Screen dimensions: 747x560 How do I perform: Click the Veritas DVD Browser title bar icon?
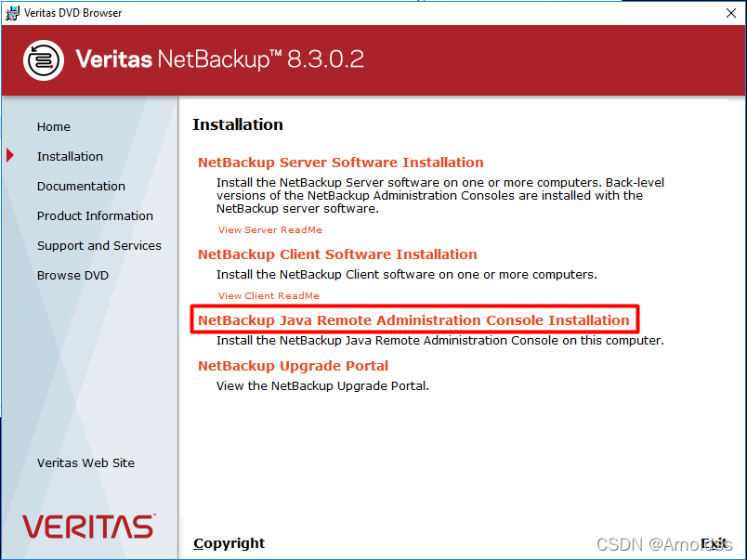[12, 13]
